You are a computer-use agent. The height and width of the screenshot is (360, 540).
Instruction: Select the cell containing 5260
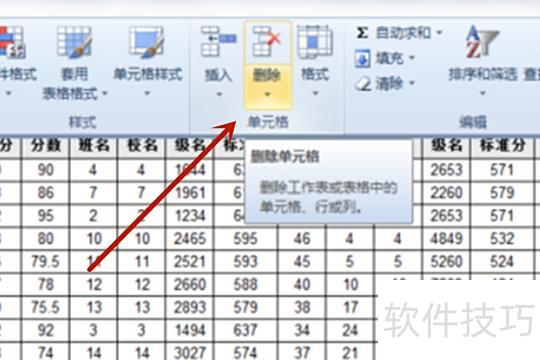click(x=446, y=262)
